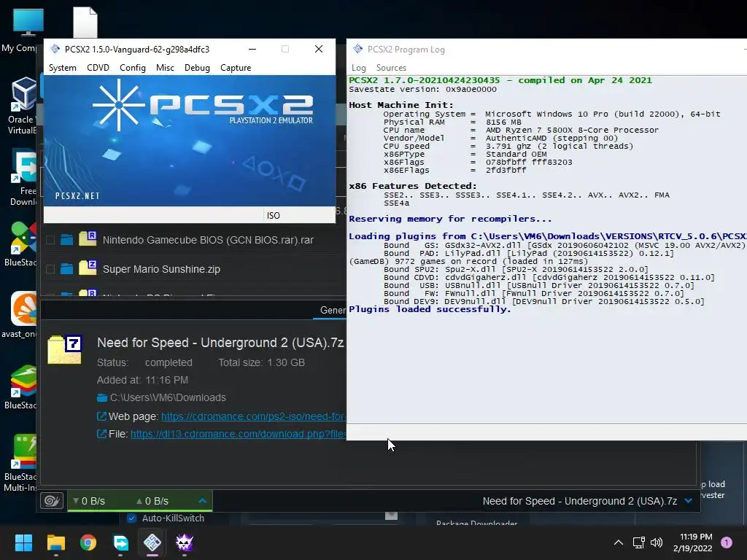This screenshot has width=747, height=560.
Task: Open the notification badge in taskbar
Action: coord(727,542)
